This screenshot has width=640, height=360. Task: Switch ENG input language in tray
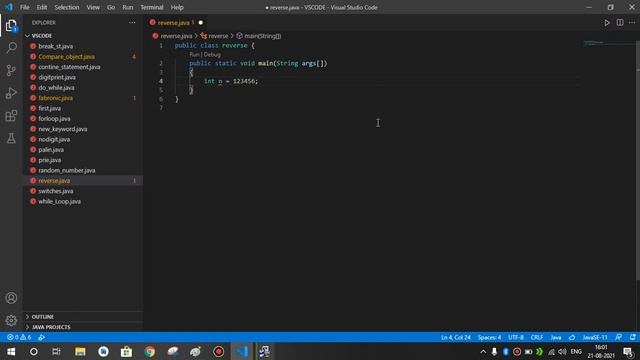tap(576, 351)
